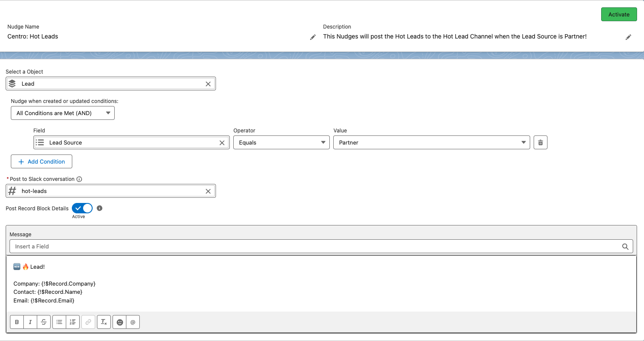This screenshot has width=644, height=341.
Task: Show info for Post Record Block Details
Action: [x=100, y=208]
